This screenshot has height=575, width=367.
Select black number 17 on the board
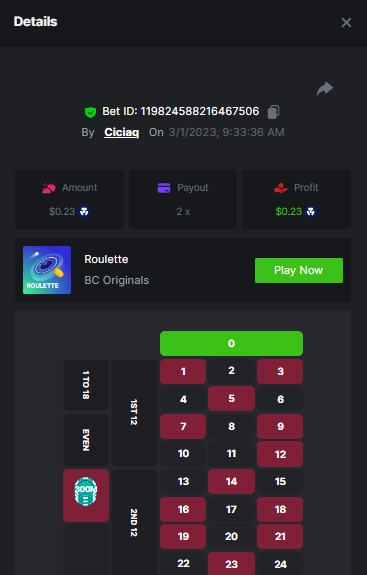click(x=231, y=509)
